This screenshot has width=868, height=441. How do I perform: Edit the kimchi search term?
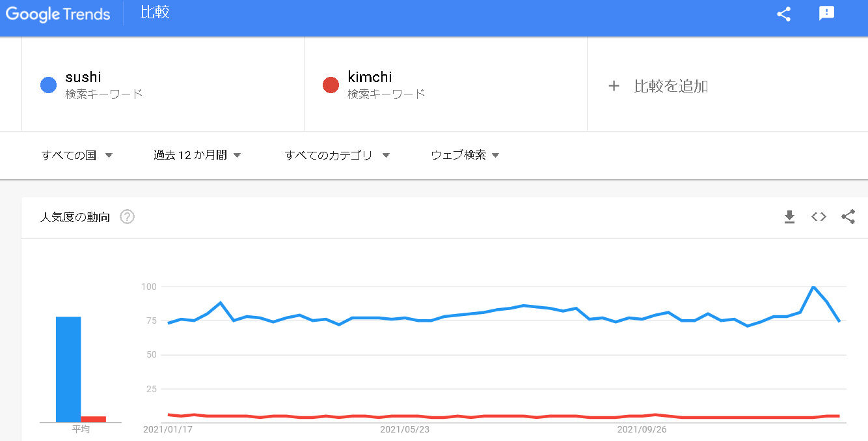pos(446,85)
